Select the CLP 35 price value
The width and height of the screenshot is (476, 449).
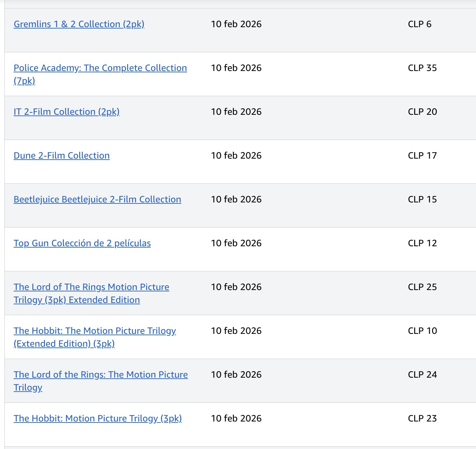click(x=422, y=68)
